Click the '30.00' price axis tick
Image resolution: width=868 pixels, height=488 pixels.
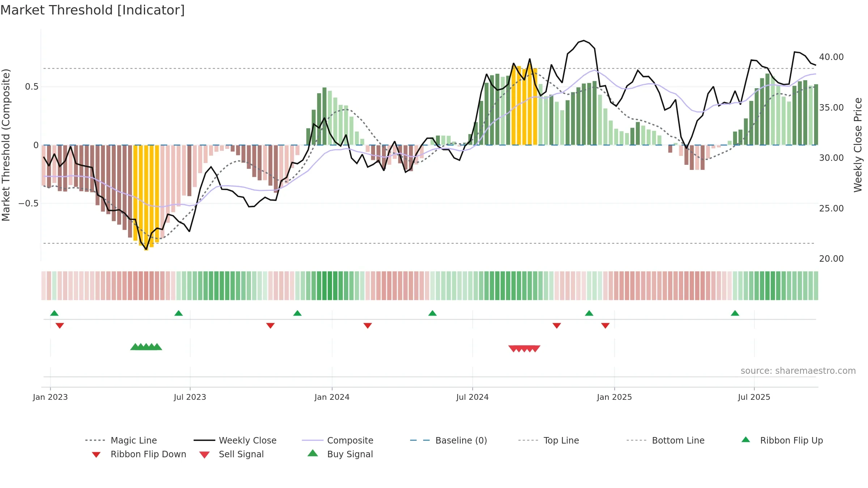point(831,158)
